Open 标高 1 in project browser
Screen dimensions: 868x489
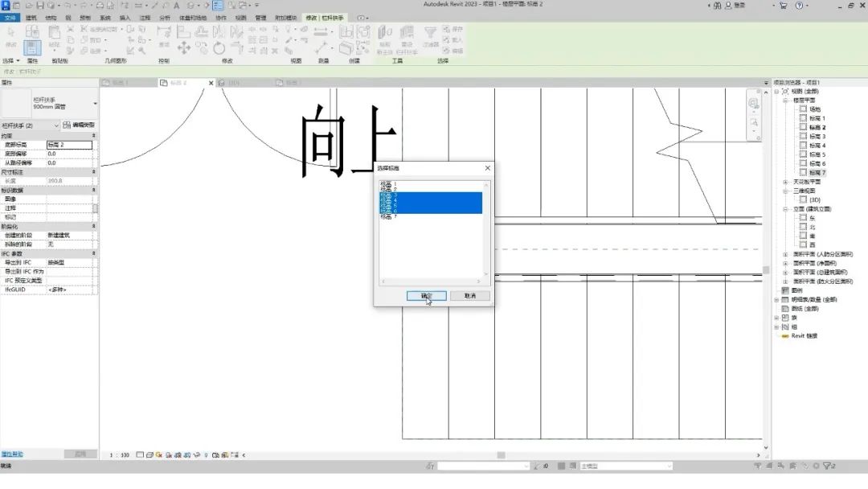coord(817,118)
